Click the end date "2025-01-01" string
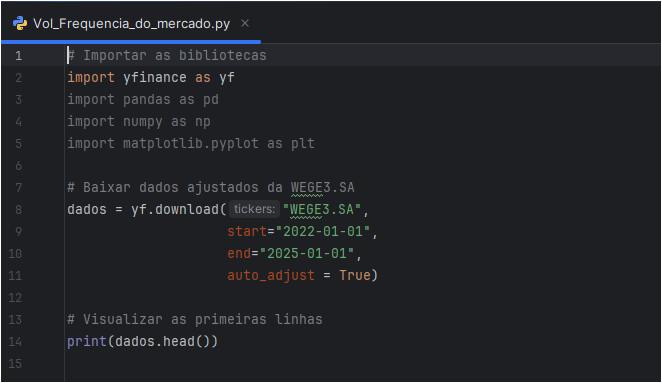This screenshot has width=662, height=383. coord(307,253)
